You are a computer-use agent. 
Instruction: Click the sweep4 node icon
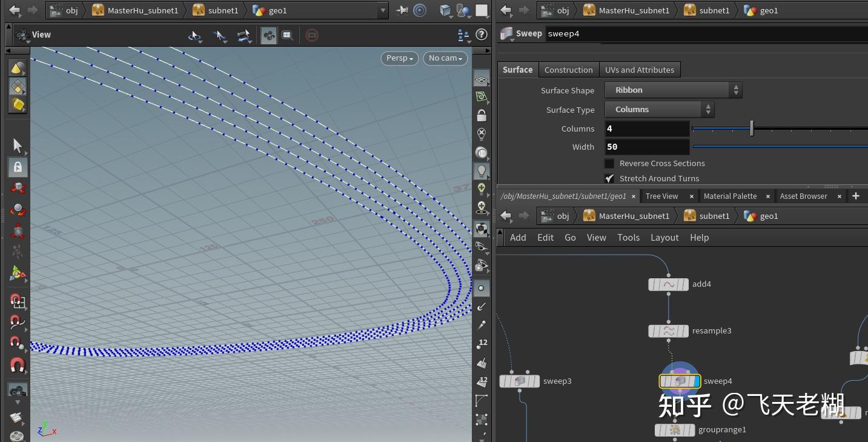click(680, 381)
